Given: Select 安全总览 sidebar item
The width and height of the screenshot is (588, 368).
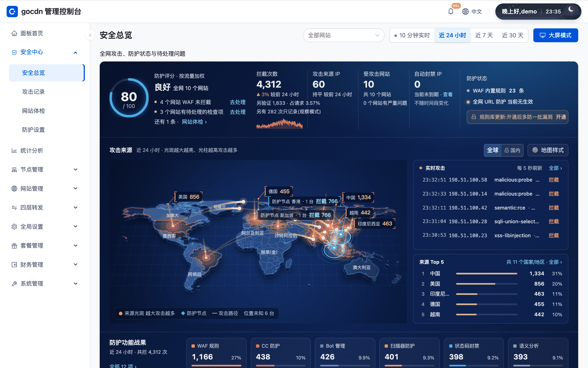Looking at the screenshot, I should [x=47, y=73].
